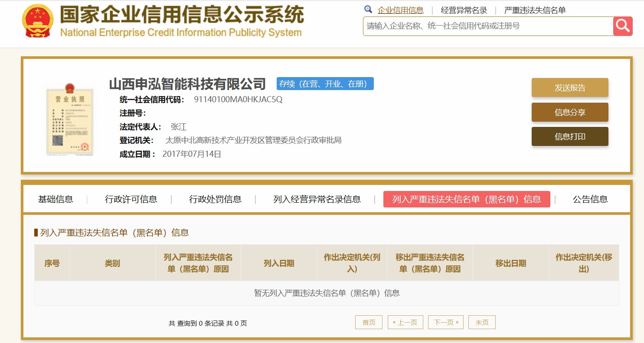This screenshot has width=644, height=343.
Task: Click the 发送报告 button
Action: tap(570, 87)
